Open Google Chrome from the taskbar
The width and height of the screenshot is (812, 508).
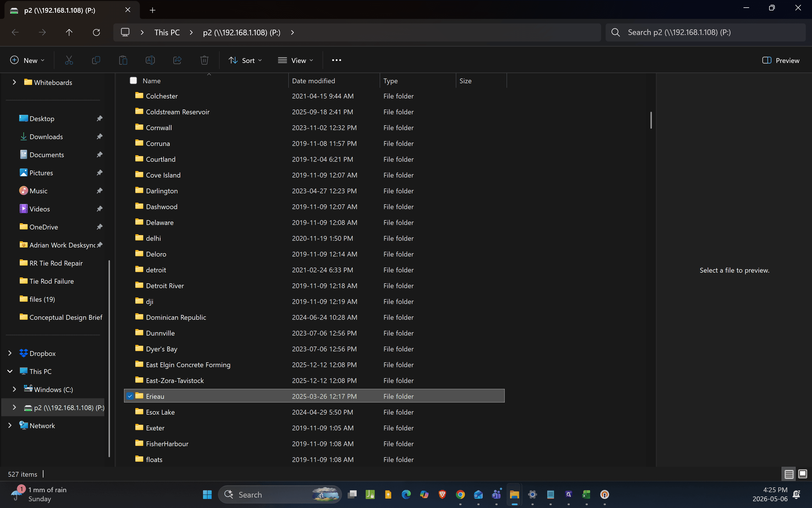tap(460, 494)
